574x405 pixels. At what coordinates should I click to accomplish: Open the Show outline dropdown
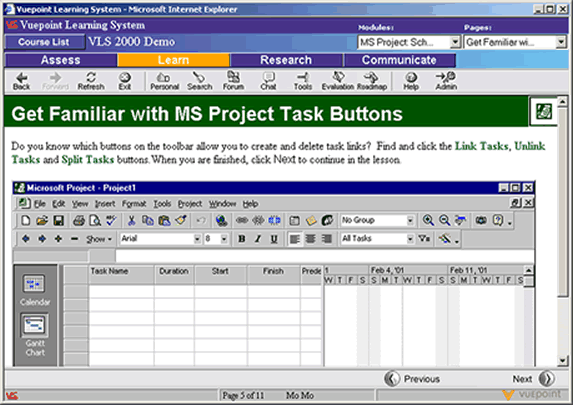tap(99, 239)
